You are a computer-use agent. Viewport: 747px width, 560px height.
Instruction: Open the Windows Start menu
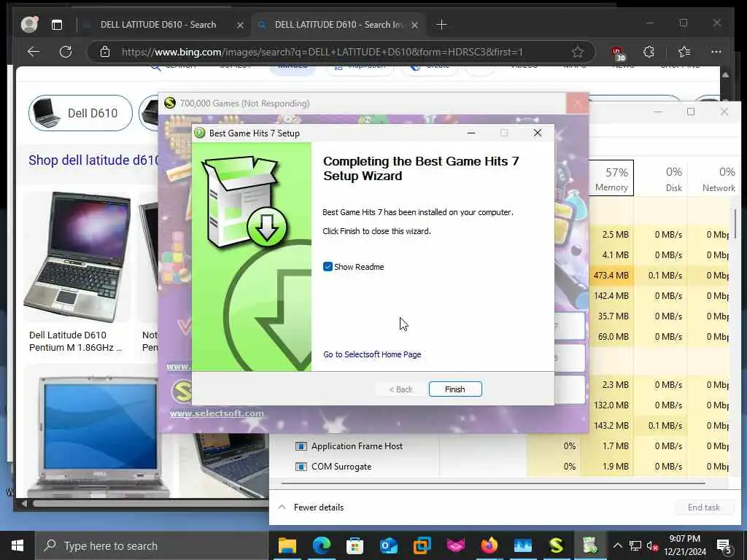[18, 545]
